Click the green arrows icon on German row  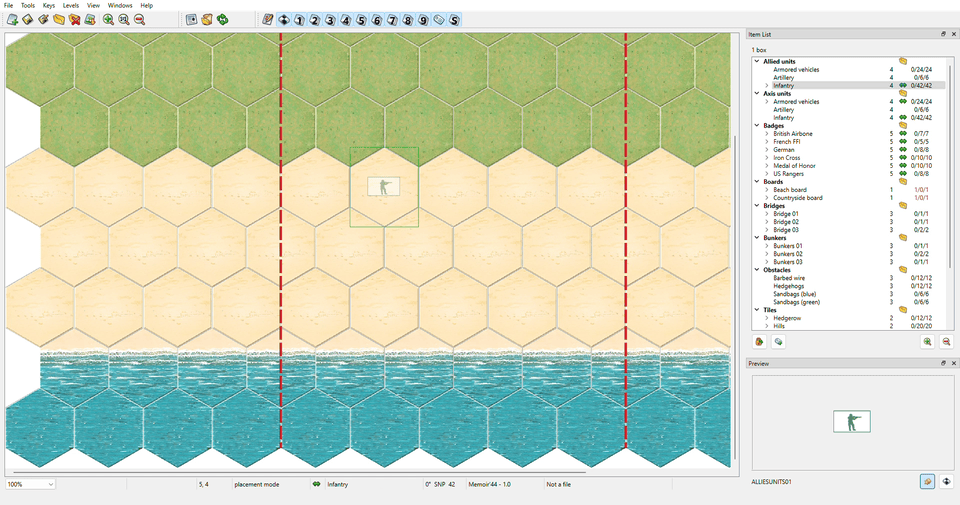point(902,149)
